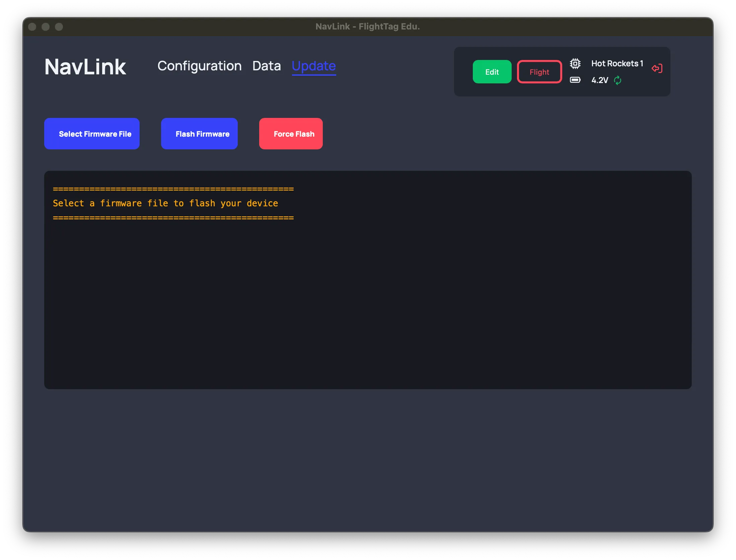Screen dimensions: 736x560
Task: Switch to the Configuration tab
Action: (x=200, y=66)
